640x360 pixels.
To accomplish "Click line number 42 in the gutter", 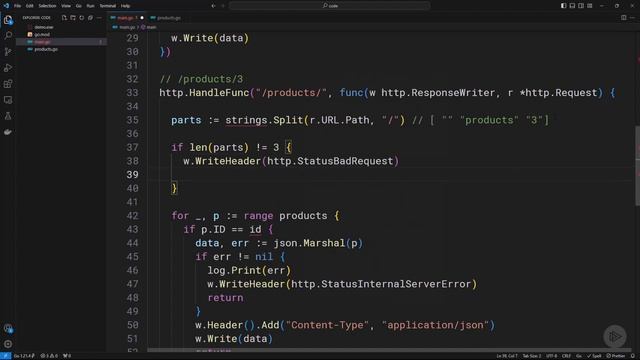I will (132, 216).
